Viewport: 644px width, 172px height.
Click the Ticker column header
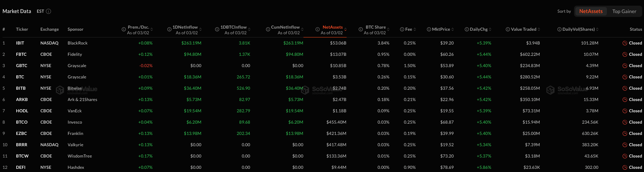point(22,29)
